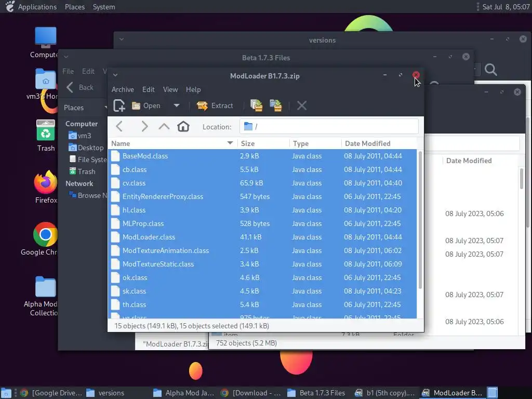Select Trash in the Places sidebar
This screenshot has width=532, height=399.
[82, 171]
